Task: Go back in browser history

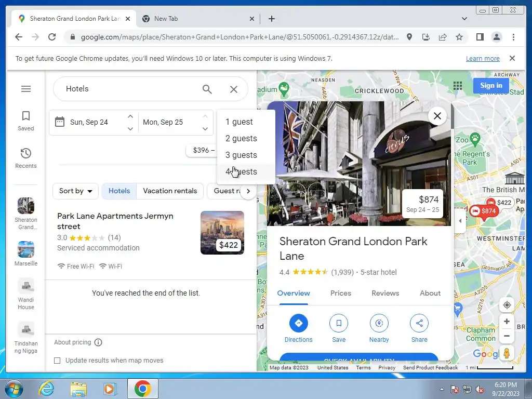Action: (x=19, y=37)
